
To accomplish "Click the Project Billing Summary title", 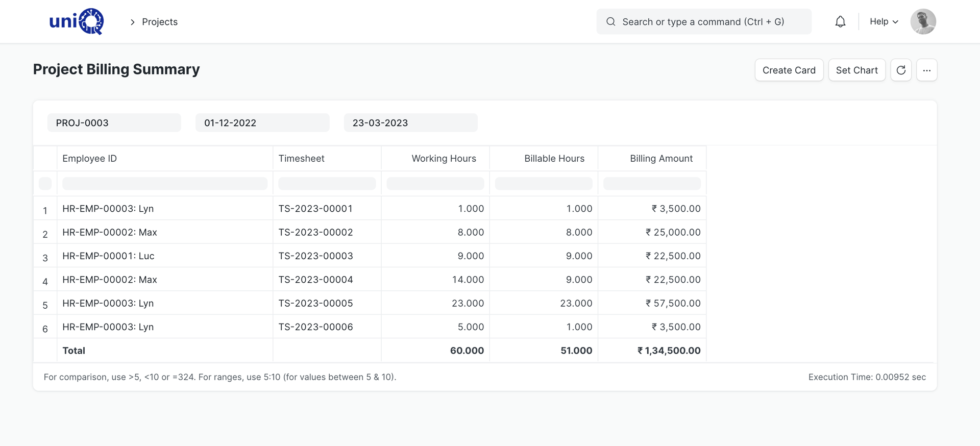I will pos(116,69).
